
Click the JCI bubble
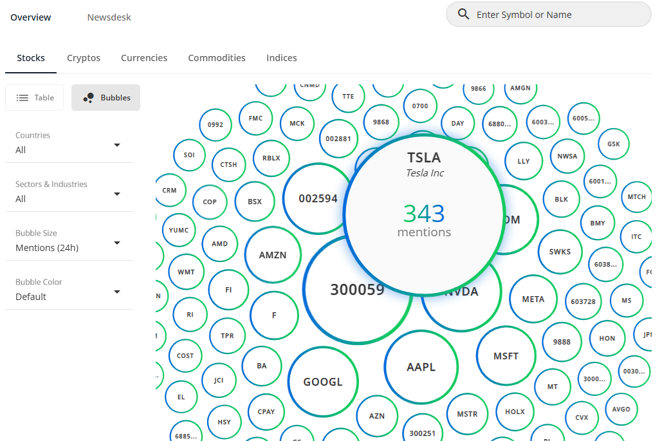pos(218,380)
